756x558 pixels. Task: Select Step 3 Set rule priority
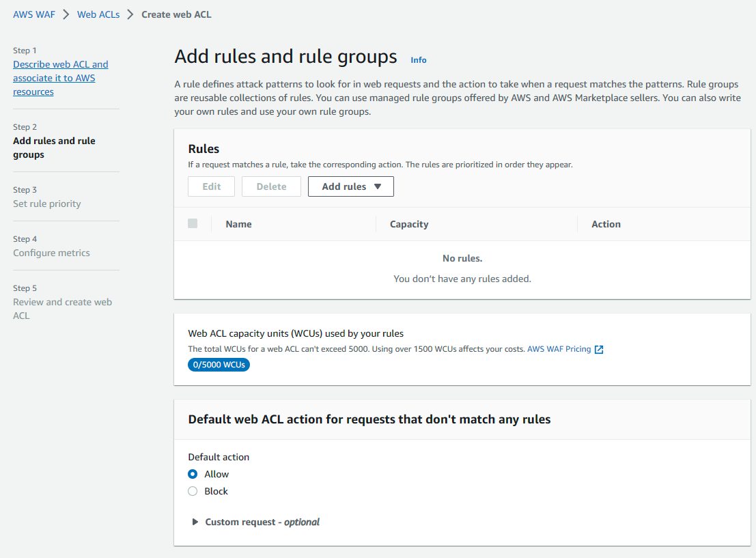(x=47, y=204)
